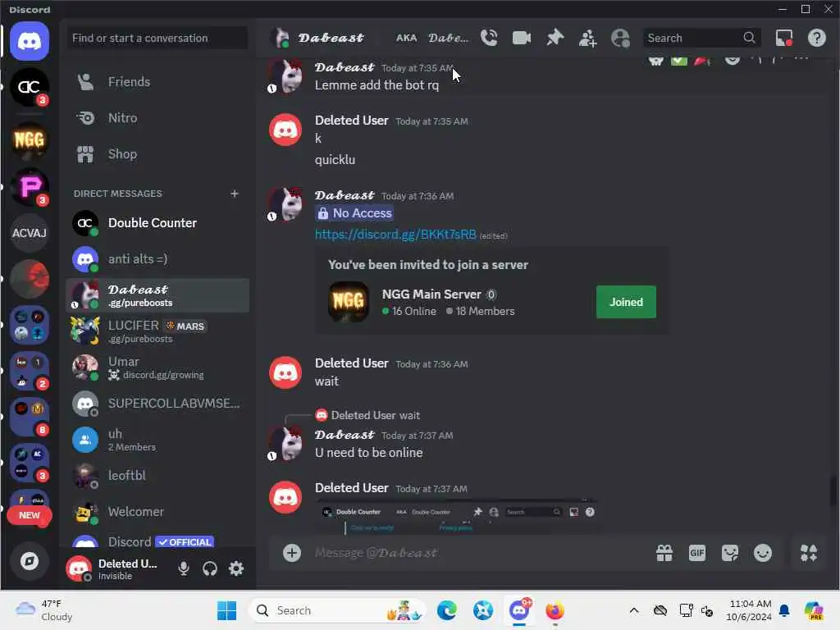
Task: Open Windows Start menu
Action: click(226, 610)
